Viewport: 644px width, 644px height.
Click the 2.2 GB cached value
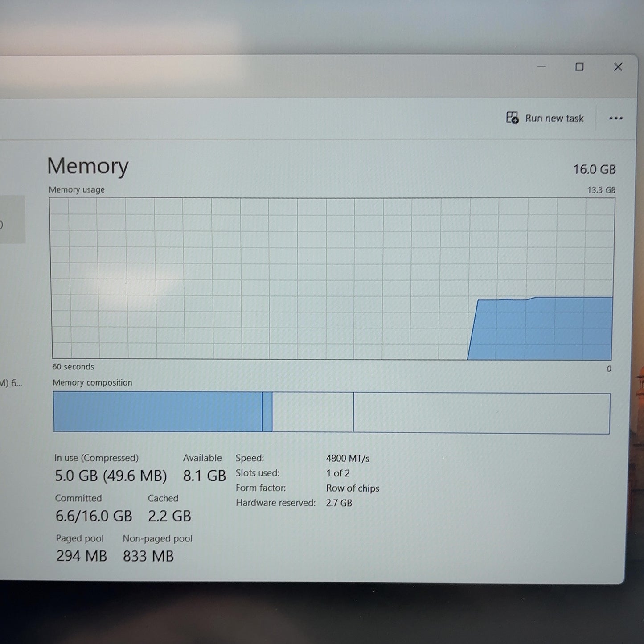coord(169,516)
